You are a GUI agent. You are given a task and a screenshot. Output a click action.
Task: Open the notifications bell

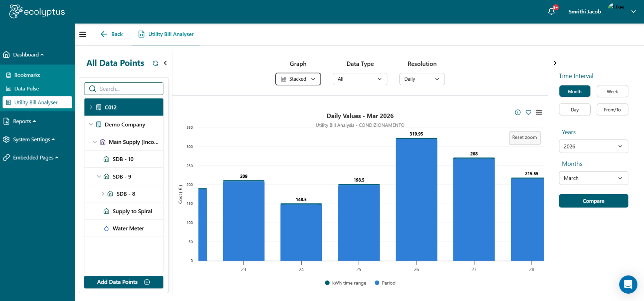coord(551,11)
